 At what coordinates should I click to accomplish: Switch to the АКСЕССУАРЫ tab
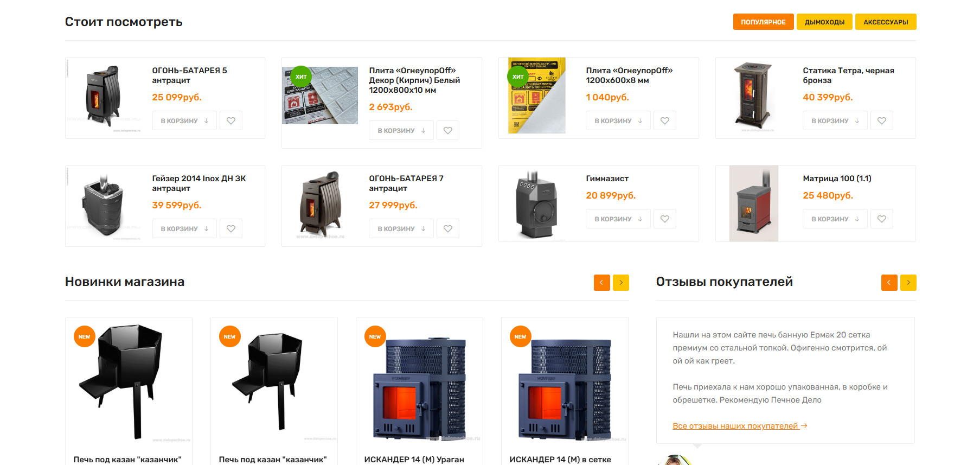(x=886, y=22)
